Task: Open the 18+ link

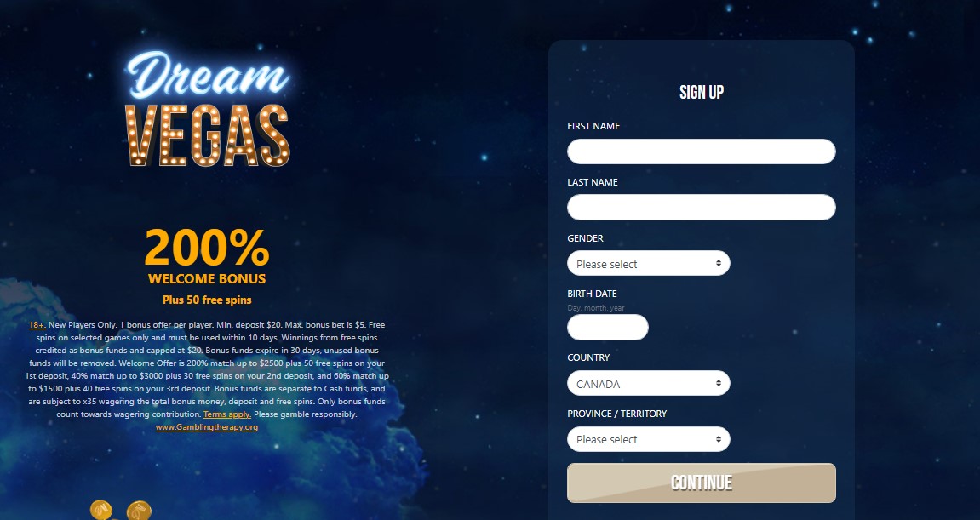Action: click(37, 325)
